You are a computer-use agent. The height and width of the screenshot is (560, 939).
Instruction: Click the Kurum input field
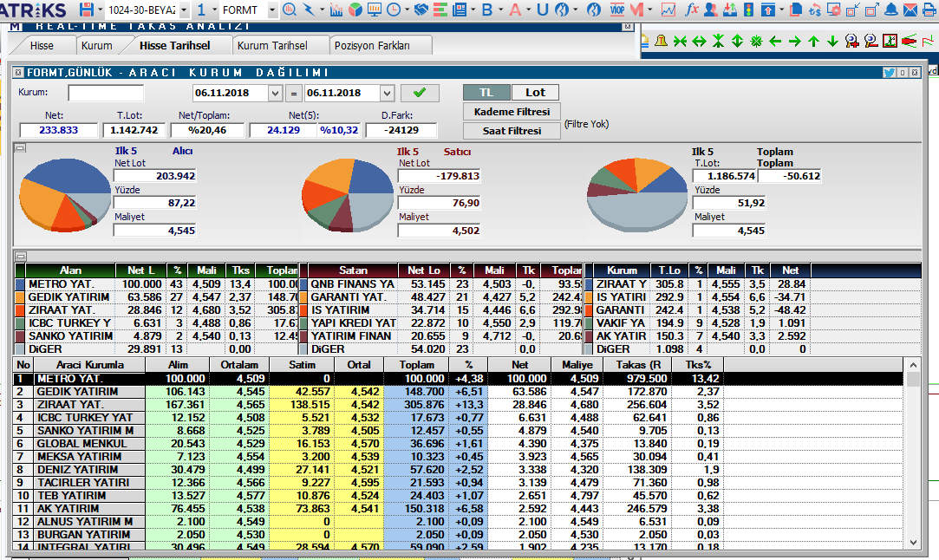tap(106, 93)
